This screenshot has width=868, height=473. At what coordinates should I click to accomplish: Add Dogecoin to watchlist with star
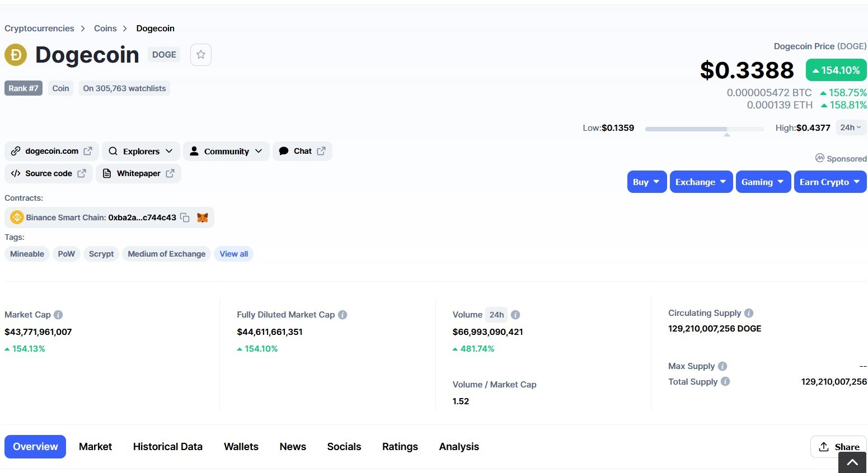click(x=201, y=55)
